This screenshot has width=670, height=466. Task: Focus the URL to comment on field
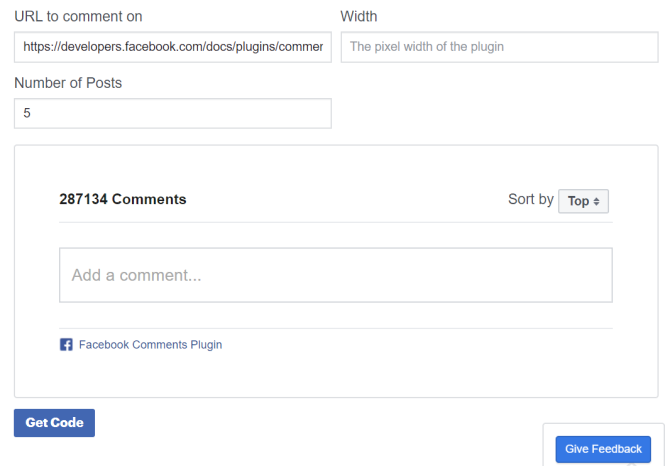(x=172, y=47)
